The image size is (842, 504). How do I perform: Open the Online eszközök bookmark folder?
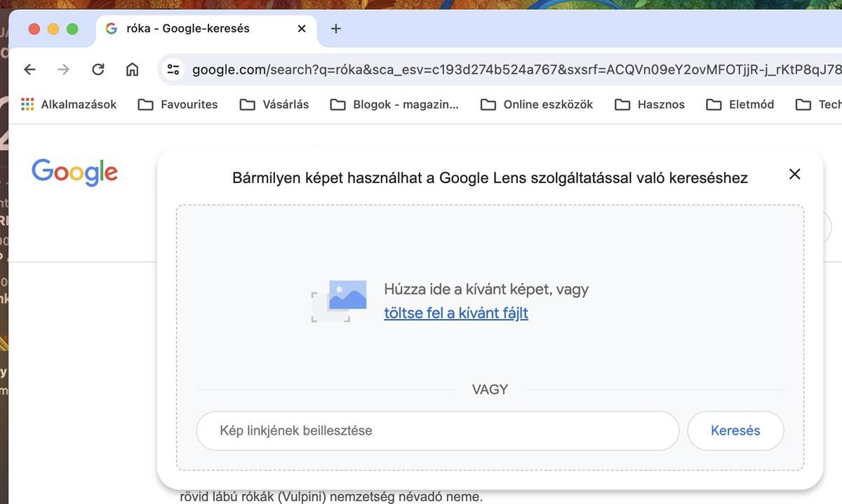(x=537, y=104)
